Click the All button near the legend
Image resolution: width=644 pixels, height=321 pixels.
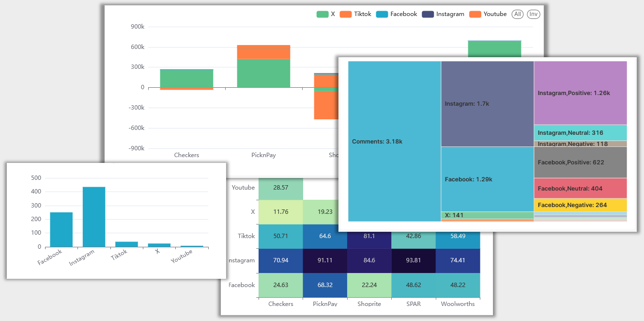click(x=517, y=14)
